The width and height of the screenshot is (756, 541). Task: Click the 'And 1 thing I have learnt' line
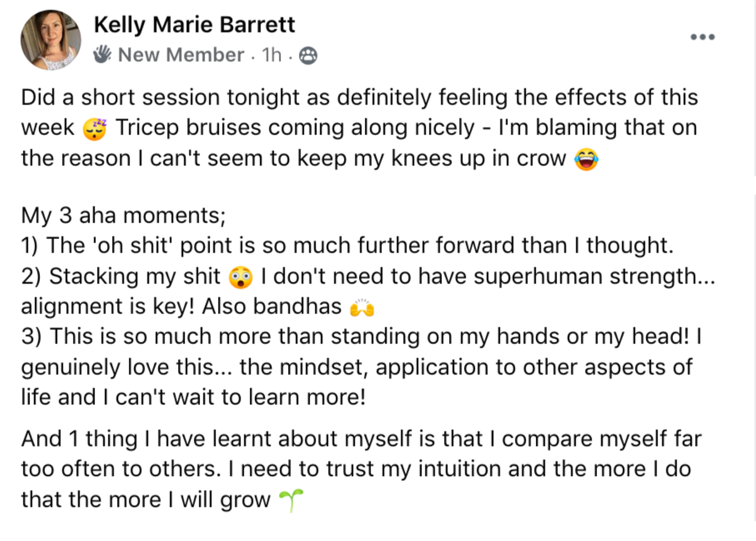coord(361,439)
